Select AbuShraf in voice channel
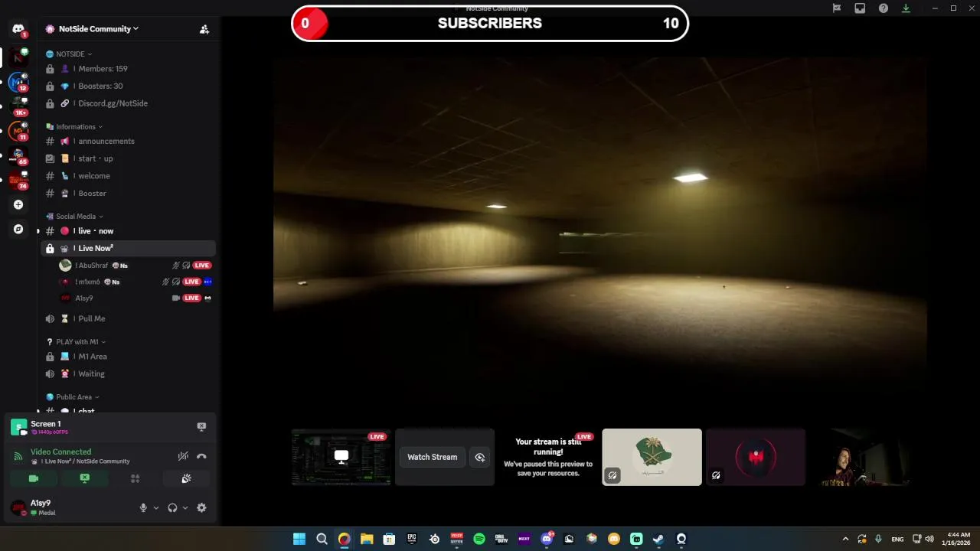 tap(136, 266)
